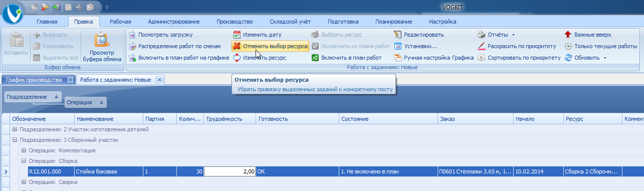Click Сортировать по приоритету
The height and width of the screenshot is (191, 644).
(x=519, y=58)
